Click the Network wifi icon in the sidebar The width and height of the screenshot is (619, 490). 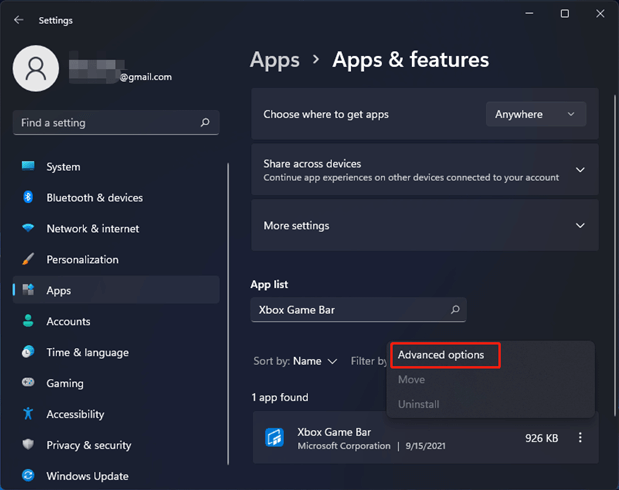28,228
